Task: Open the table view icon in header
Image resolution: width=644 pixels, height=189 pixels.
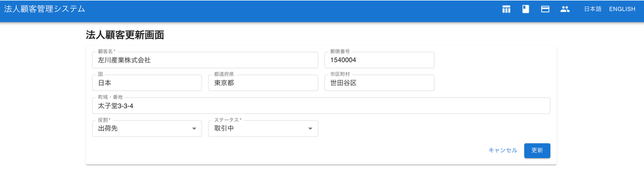Action: 506,9
